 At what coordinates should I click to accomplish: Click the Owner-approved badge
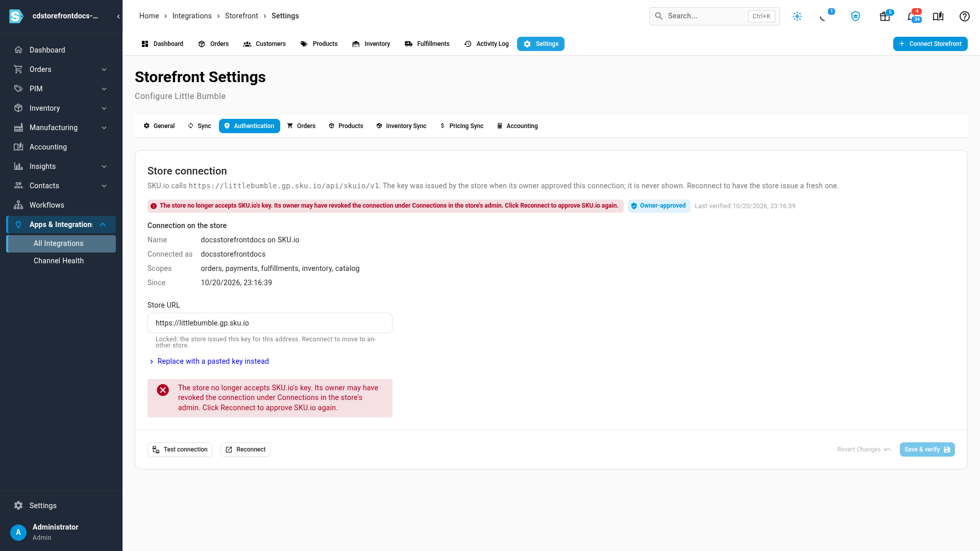pos(659,206)
